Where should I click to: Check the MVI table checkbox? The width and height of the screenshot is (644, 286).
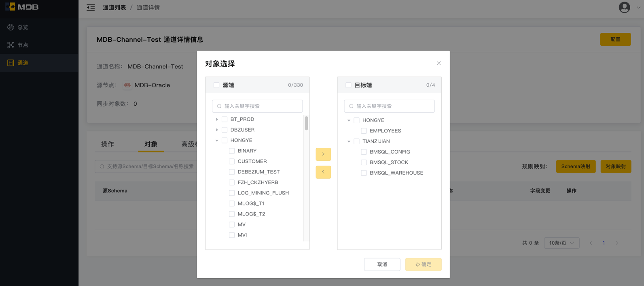232,235
